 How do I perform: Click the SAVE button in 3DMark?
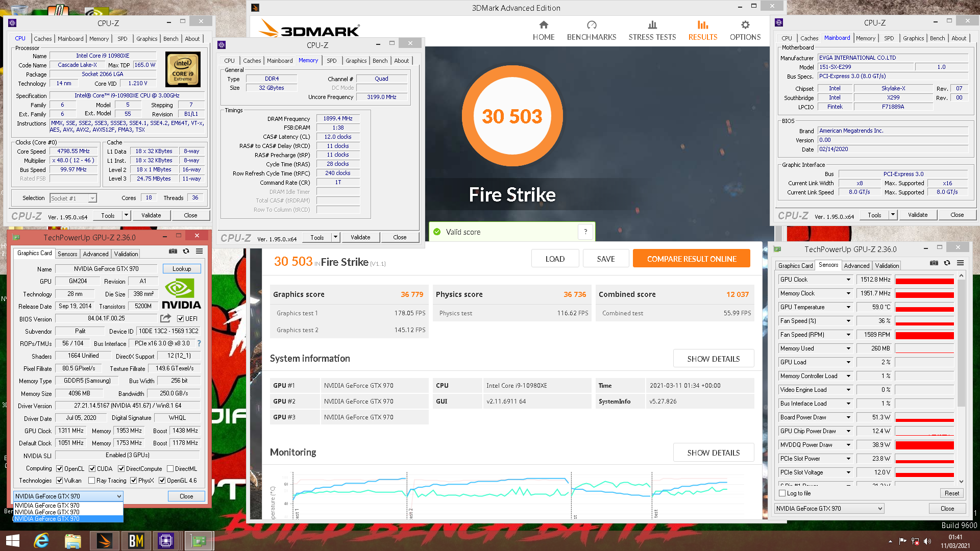coord(606,259)
